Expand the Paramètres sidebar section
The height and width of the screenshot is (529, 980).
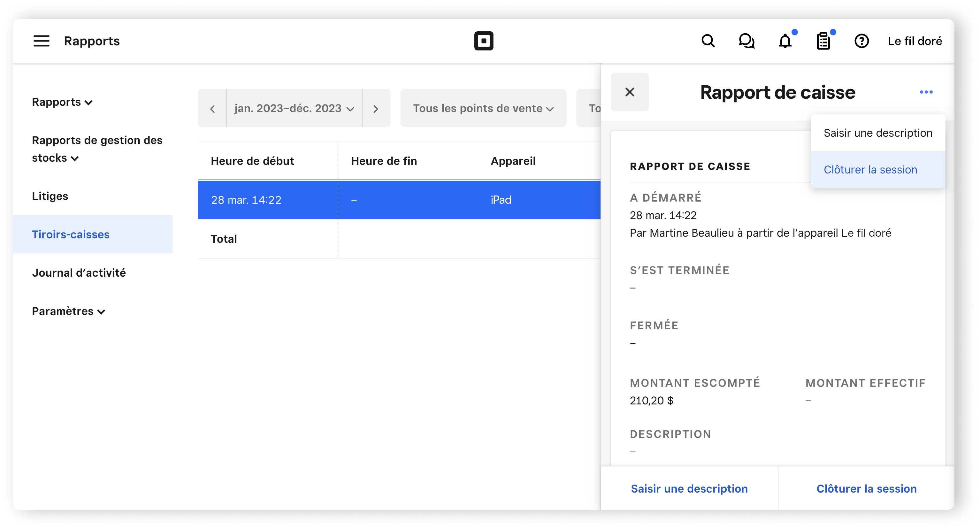coord(68,311)
